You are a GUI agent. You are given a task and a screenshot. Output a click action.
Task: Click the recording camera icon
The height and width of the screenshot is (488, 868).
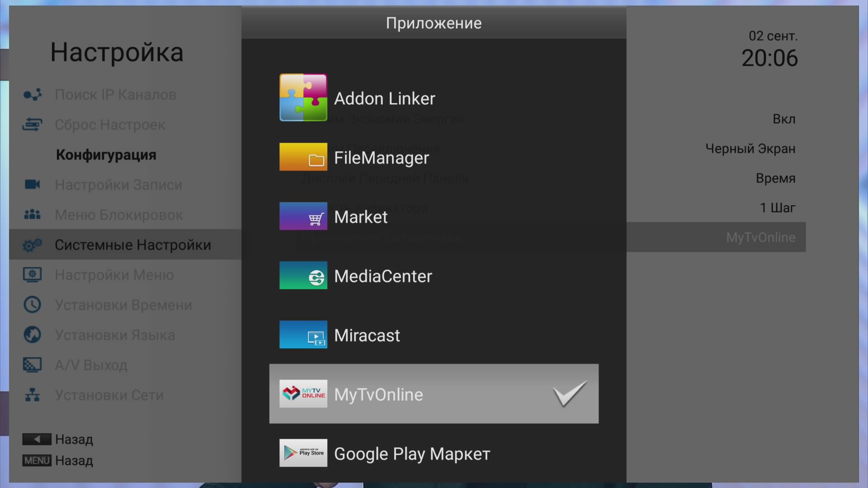coord(32,184)
